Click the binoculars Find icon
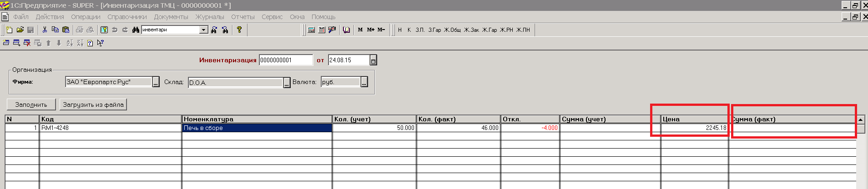This screenshot has width=868, height=189. [136, 30]
